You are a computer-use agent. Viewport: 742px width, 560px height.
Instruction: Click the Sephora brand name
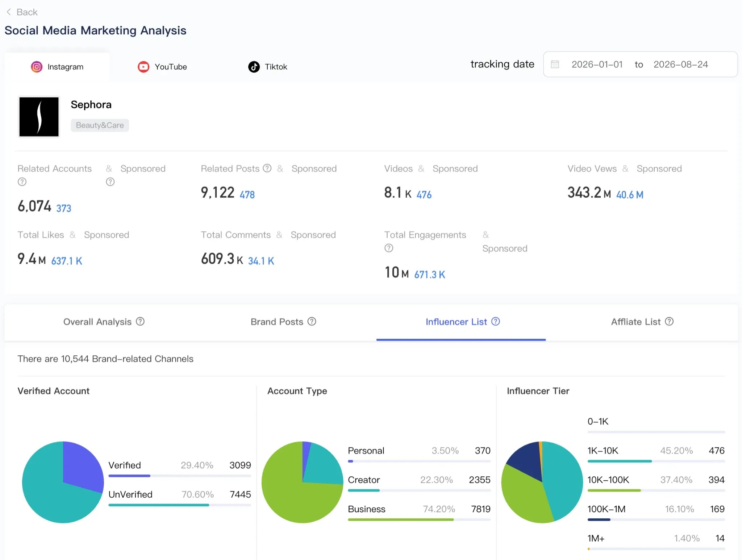91,105
